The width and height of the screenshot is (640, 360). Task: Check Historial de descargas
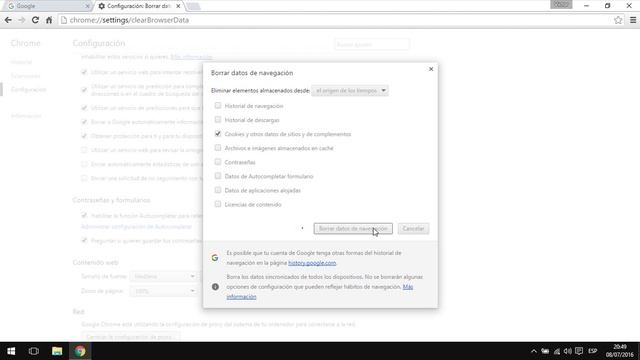[x=218, y=120]
